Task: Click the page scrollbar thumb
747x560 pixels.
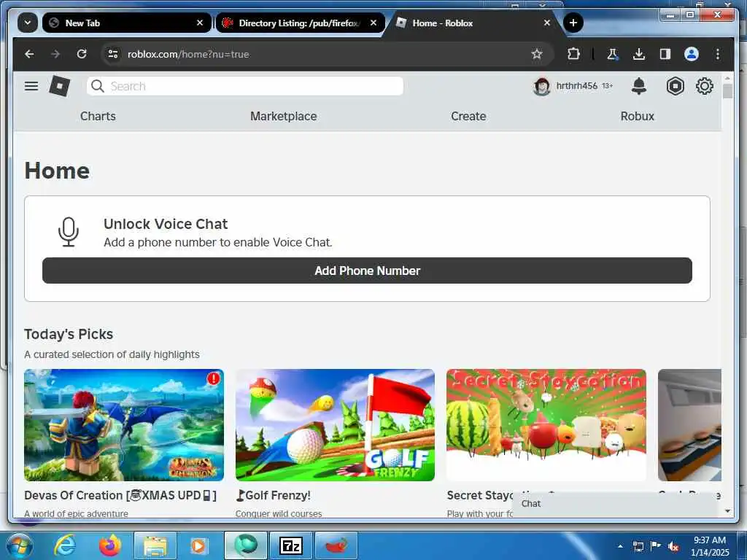Action: (x=727, y=91)
